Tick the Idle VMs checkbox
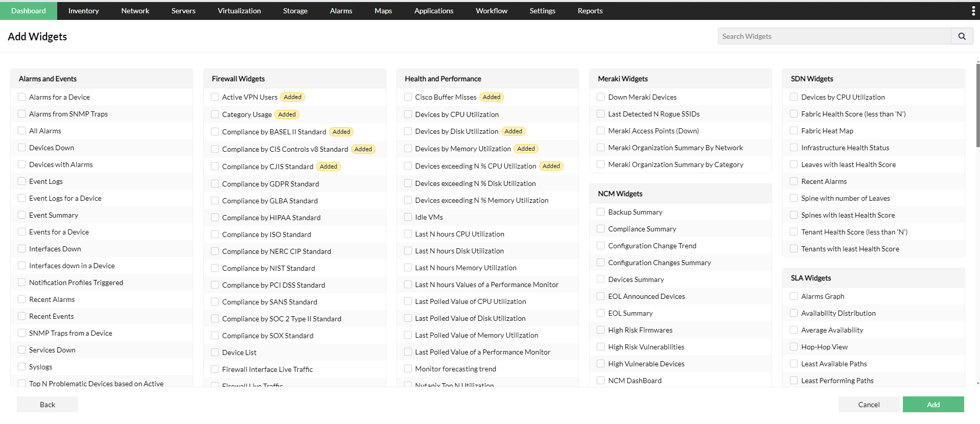 point(408,217)
